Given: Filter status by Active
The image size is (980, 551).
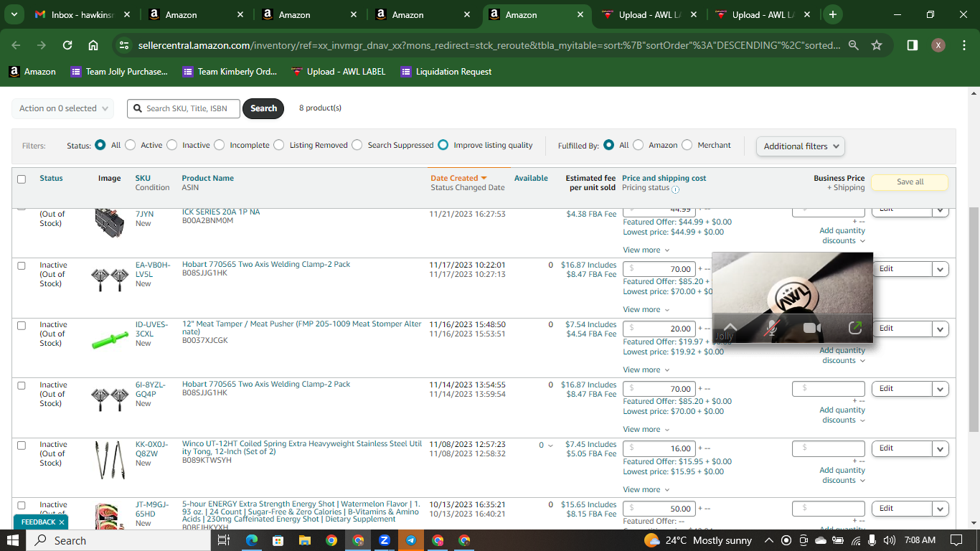Looking at the screenshot, I should tap(131, 145).
